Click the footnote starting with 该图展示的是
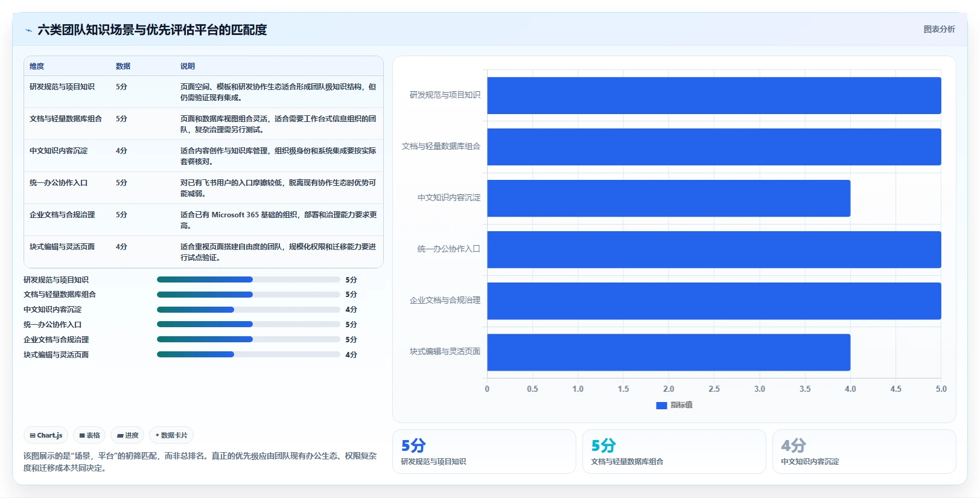 [200, 462]
